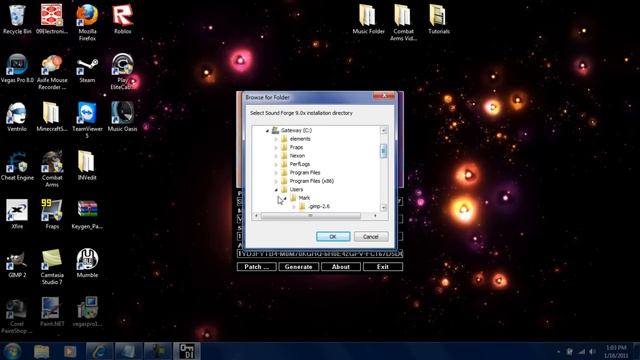This screenshot has height=360, width=640.
Task: Launch Axife Mouse Recorder shortcut
Action: pyautogui.click(x=52, y=71)
